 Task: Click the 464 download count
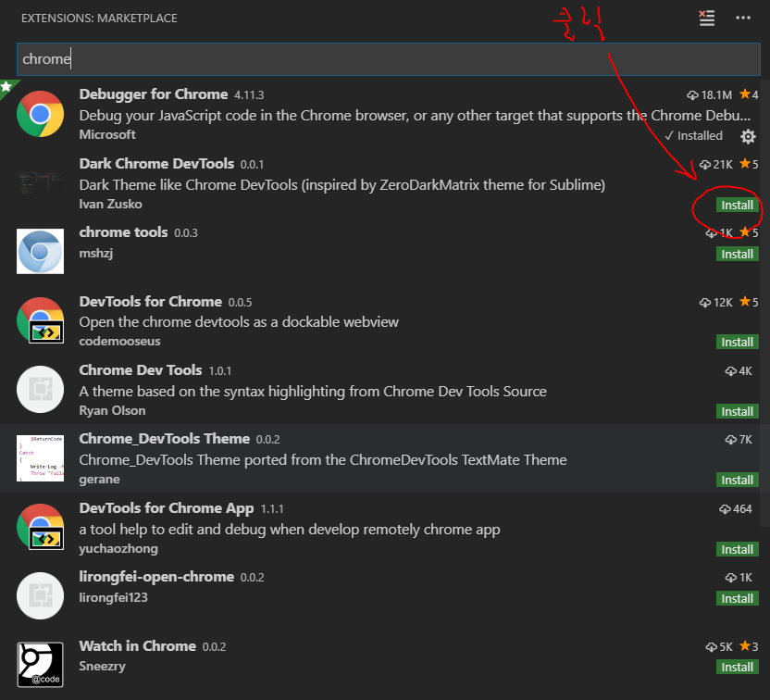pos(735,509)
